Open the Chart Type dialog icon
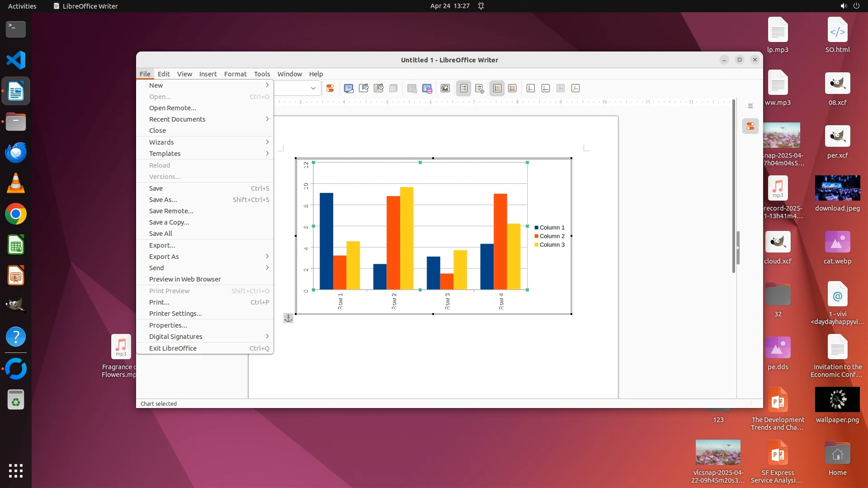The width and height of the screenshot is (868, 488). coord(349,89)
